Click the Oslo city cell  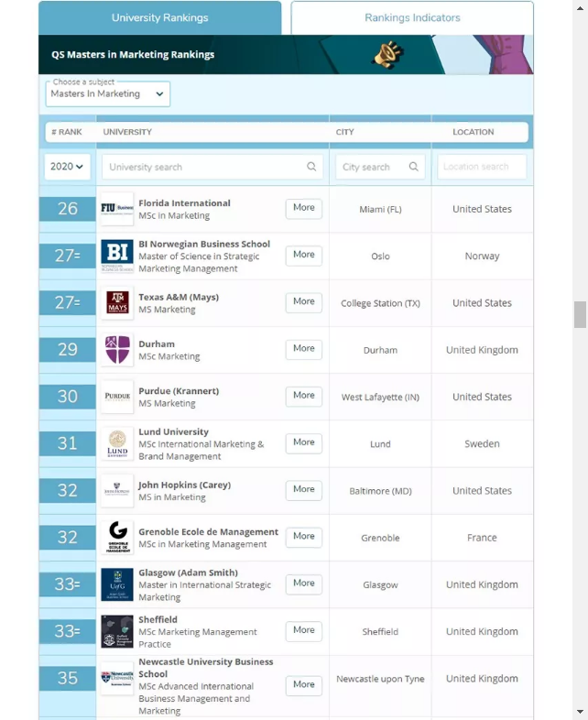(x=380, y=256)
